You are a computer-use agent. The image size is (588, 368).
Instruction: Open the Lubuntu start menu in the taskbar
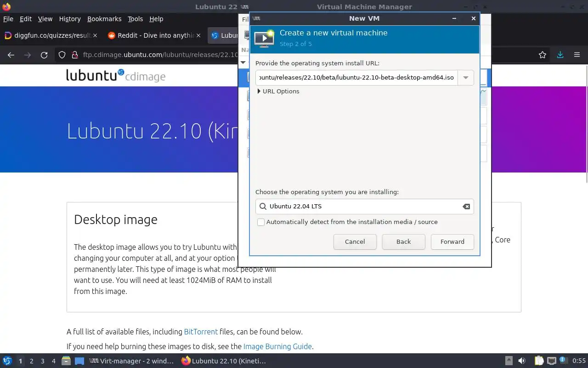(7, 361)
